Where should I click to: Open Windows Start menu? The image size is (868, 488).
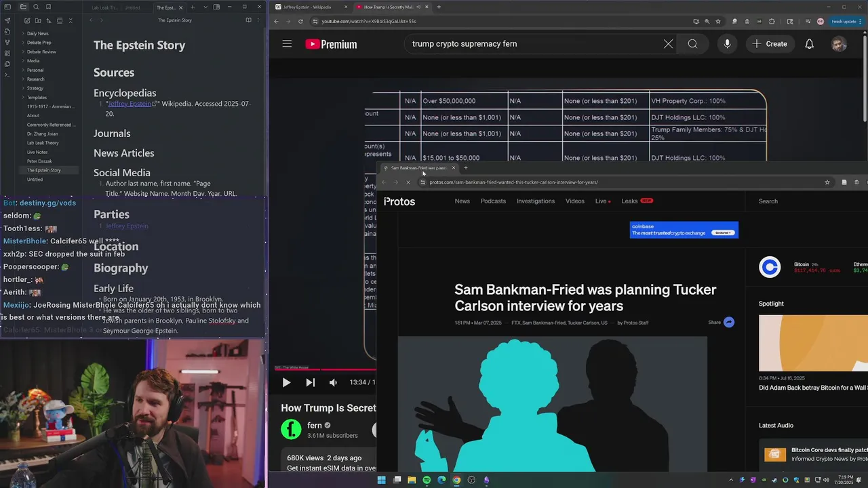(x=381, y=480)
